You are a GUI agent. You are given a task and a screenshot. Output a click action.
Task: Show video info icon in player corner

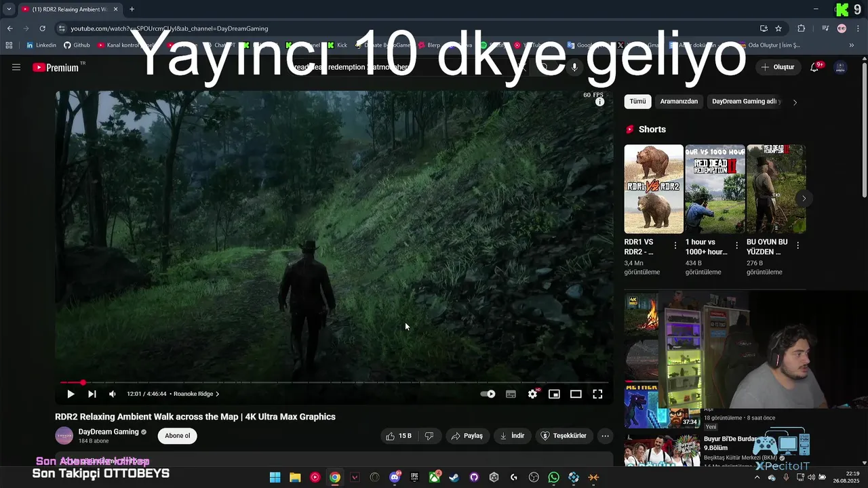(x=599, y=102)
